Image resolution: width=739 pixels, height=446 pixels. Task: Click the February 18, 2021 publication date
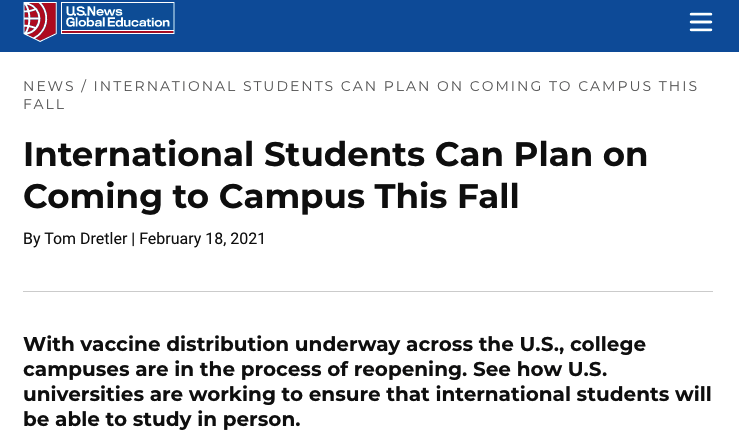[x=203, y=239]
